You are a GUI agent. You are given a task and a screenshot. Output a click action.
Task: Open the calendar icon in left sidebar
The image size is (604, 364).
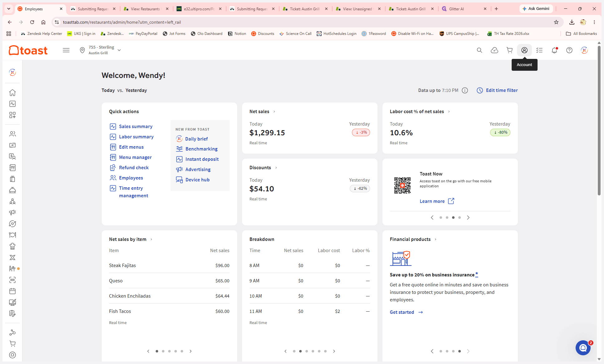point(12,291)
